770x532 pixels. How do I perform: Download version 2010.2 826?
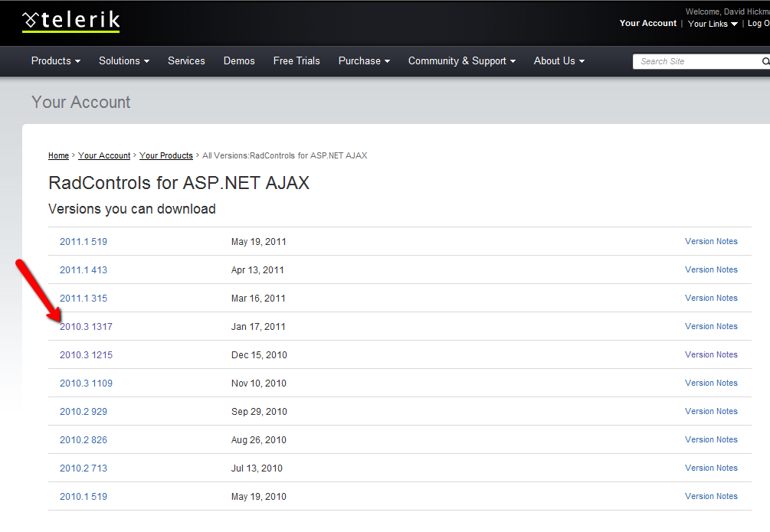84,439
